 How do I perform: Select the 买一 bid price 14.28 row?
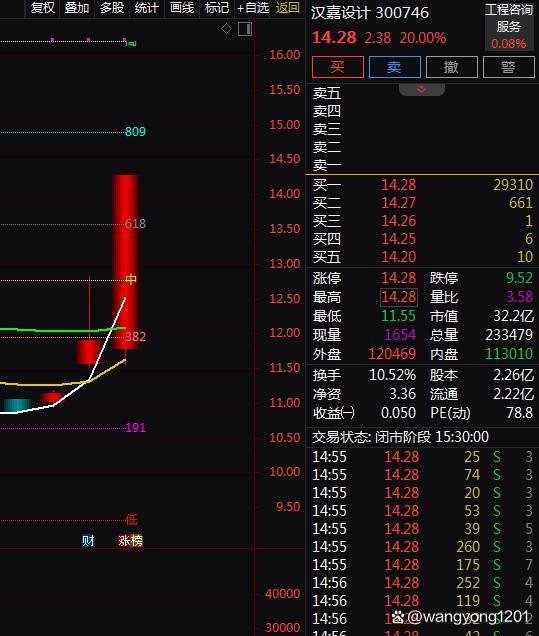coord(422,185)
